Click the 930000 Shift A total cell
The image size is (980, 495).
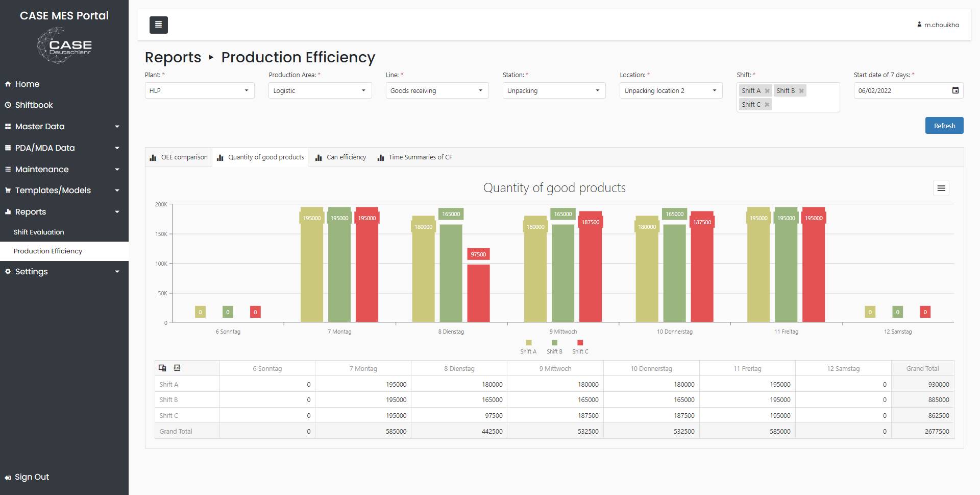point(922,384)
